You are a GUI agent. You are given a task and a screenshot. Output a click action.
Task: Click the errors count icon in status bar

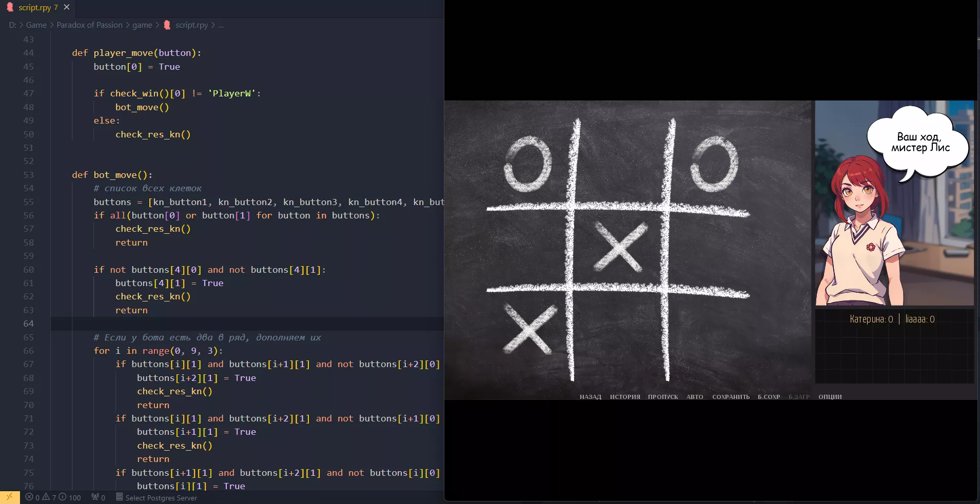coord(29,497)
